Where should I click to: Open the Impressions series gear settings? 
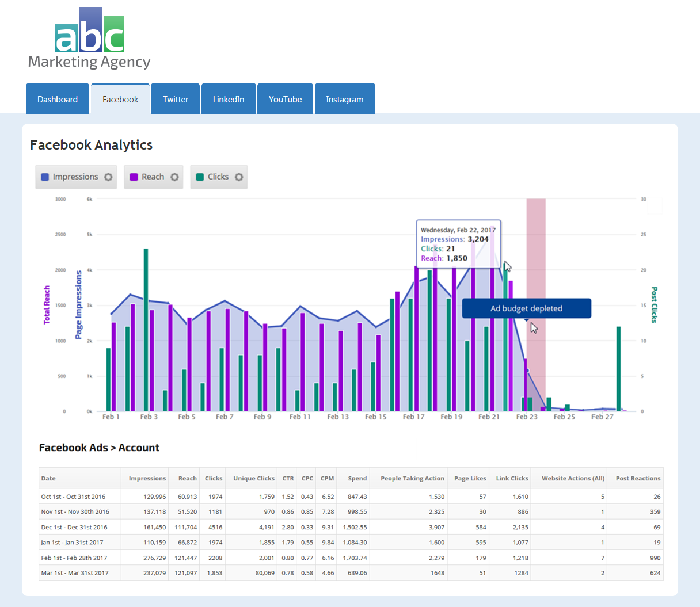point(108,177)
